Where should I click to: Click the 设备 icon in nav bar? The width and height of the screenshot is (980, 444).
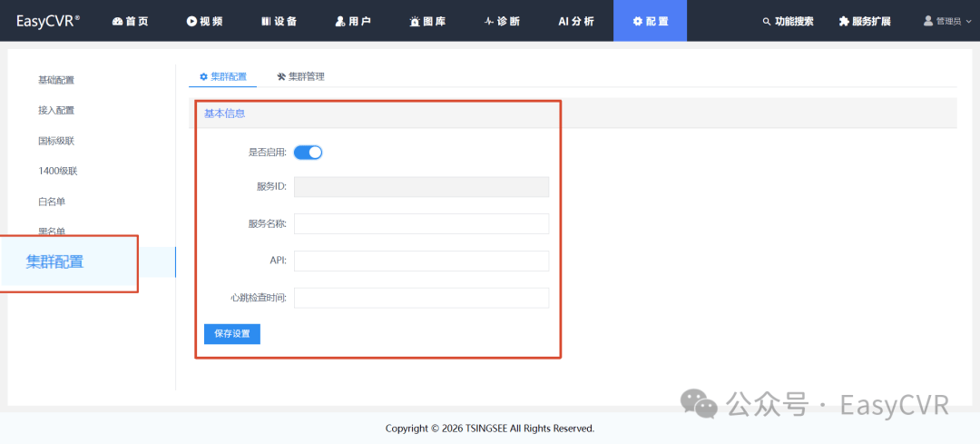tap(266, 21)
